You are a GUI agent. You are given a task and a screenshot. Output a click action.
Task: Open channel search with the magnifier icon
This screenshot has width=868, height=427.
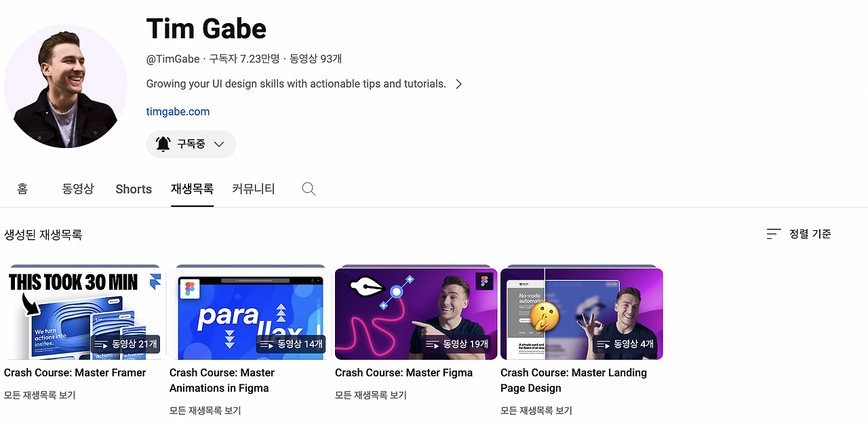(x=309, y=189)
